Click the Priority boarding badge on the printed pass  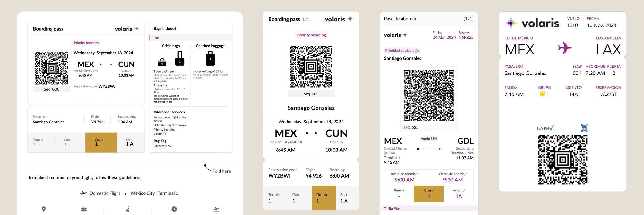86,43
